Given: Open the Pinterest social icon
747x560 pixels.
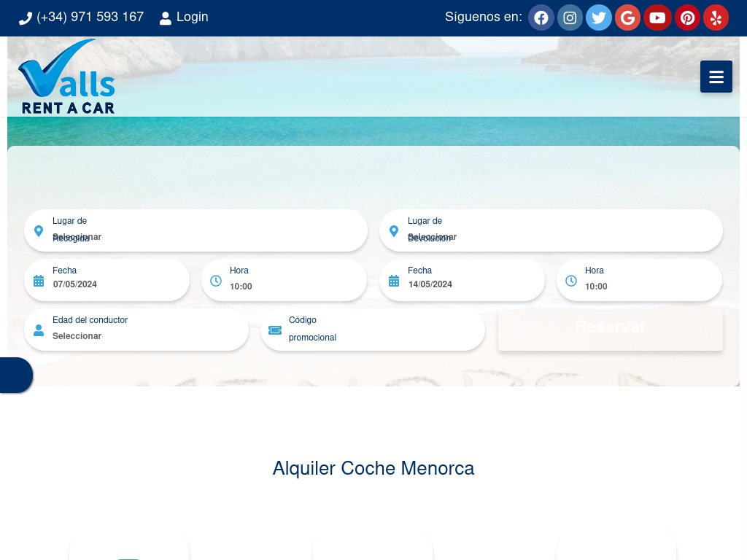Looking at the screenshot, I should point(687,18).
